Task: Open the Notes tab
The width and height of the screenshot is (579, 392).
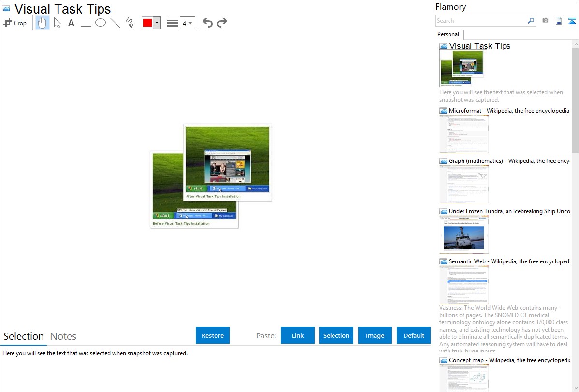Action: click(x=63, y=336)
